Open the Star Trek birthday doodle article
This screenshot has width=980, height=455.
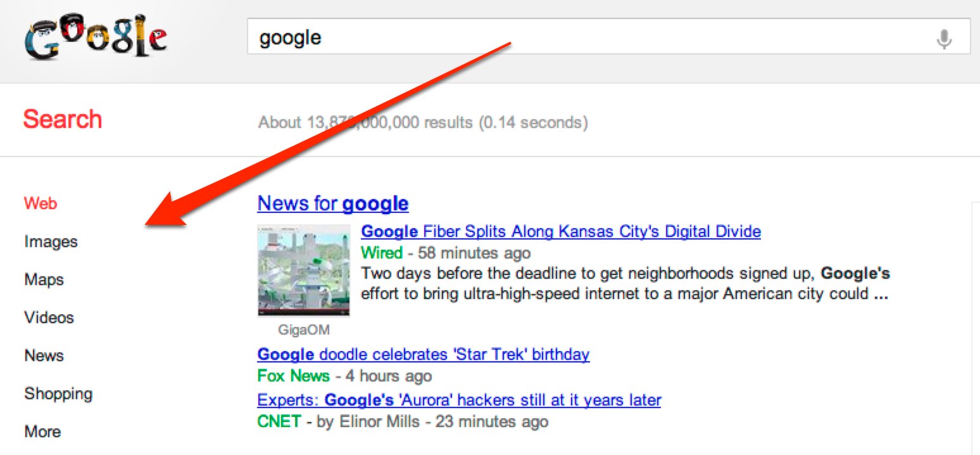tap(423, 354)
